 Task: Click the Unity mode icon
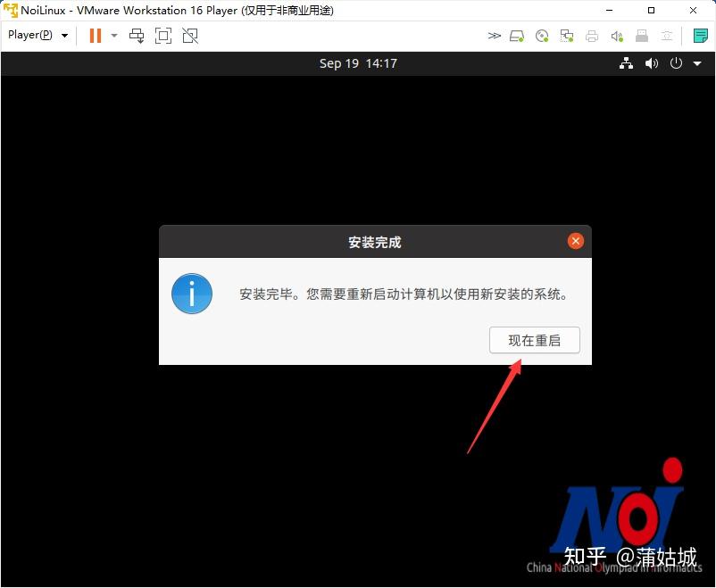pos(190,36)
